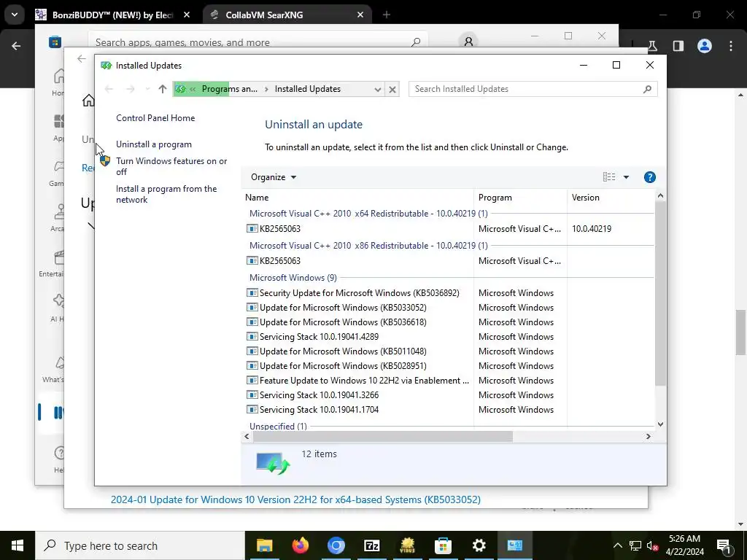Toggle the browser side panel icon
Viewport: 747px width, 560px height.
coord(678,46)
